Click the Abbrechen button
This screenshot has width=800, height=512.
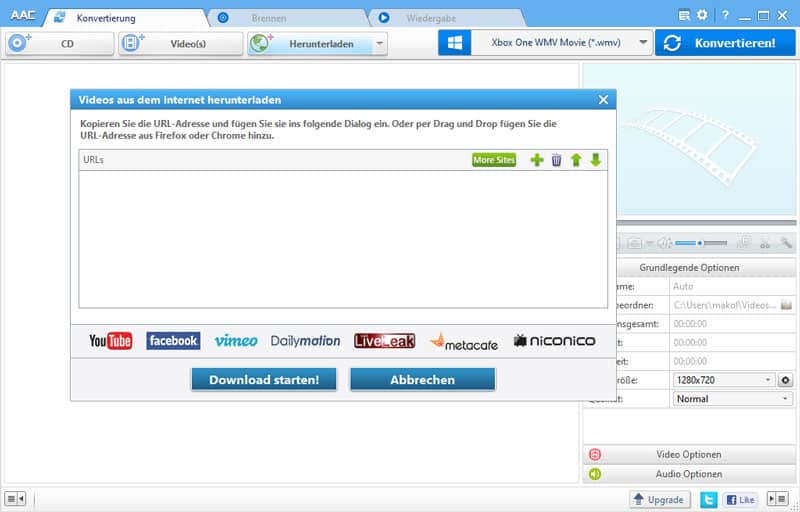tap(422, 379)
